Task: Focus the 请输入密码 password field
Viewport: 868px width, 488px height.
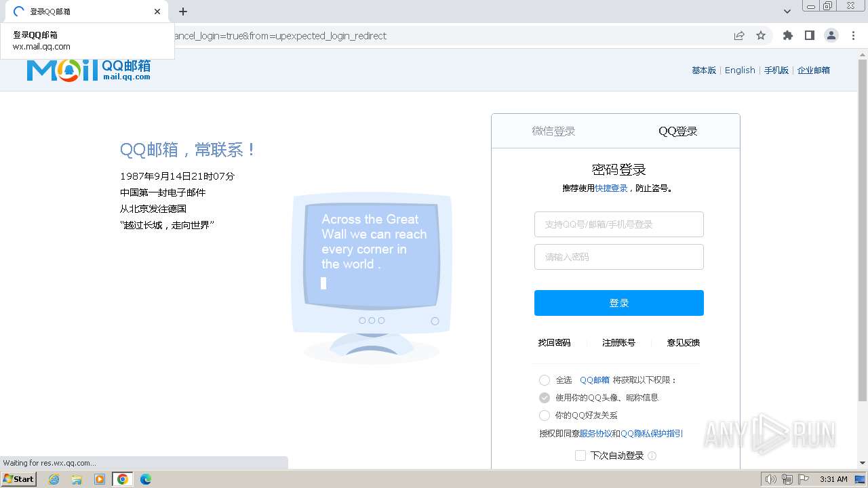Action: (x=619, y=257)
